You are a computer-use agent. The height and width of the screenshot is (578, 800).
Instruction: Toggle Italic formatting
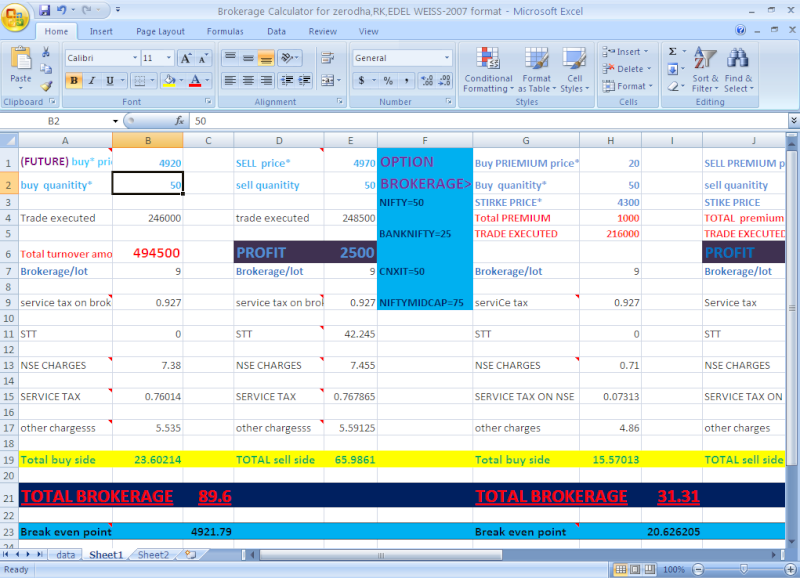point(92,81)
